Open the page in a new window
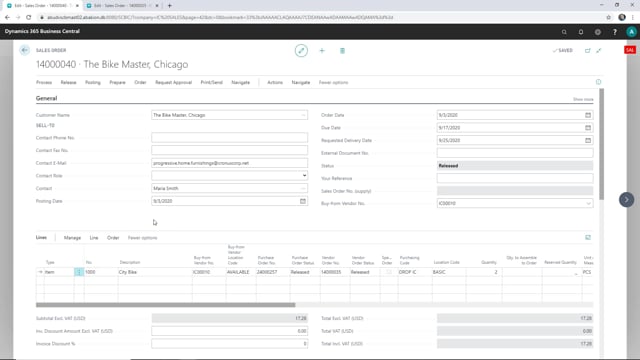 pos(588,51)
